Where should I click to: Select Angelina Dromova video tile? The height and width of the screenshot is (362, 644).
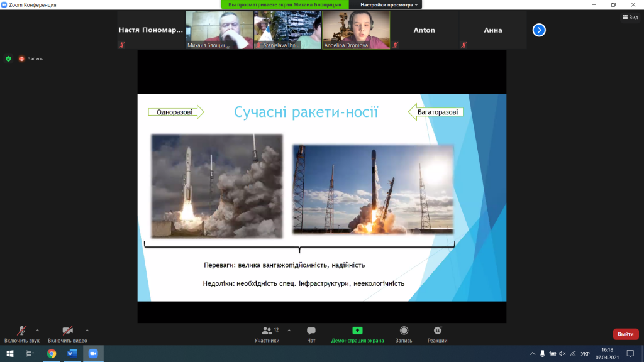point(356,30)
